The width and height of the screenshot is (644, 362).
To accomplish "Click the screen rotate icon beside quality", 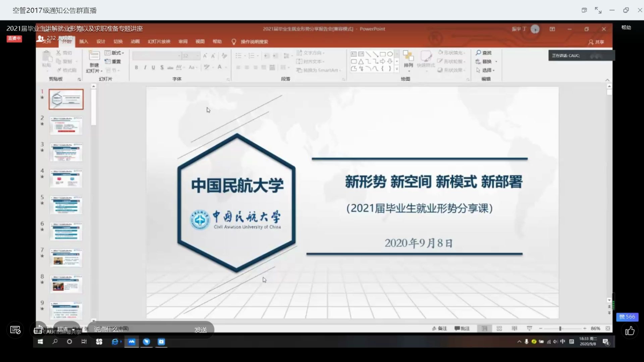I will pos(39,330).
